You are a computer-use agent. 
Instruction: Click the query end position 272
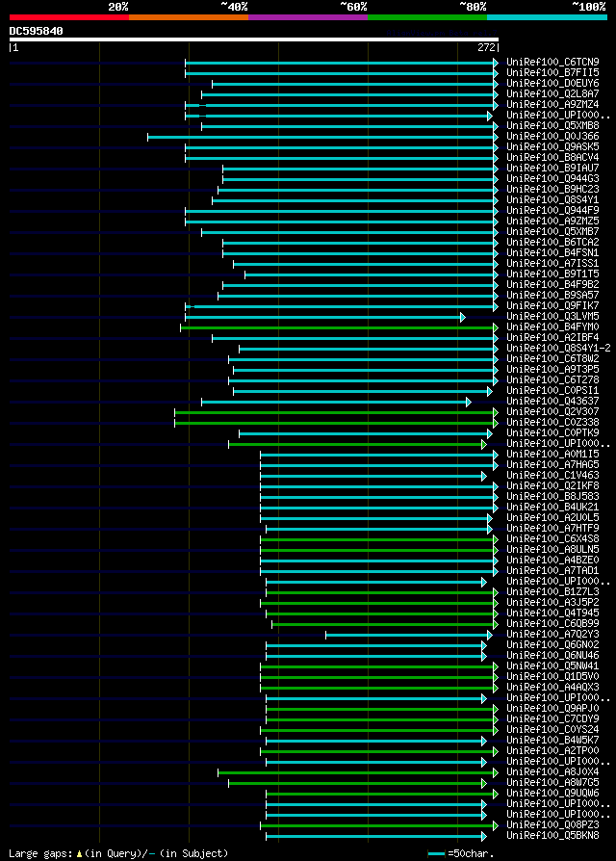click(x=486, y=48)
